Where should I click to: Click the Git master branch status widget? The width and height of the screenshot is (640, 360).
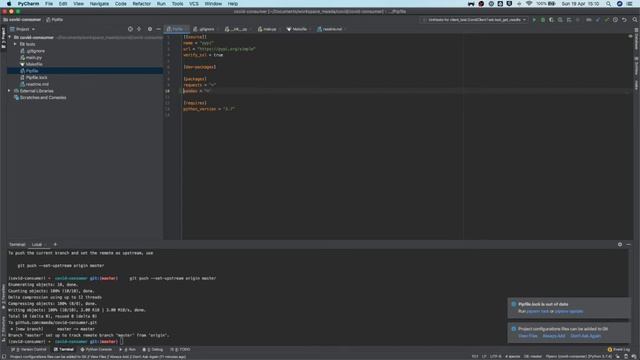(533, 356)
